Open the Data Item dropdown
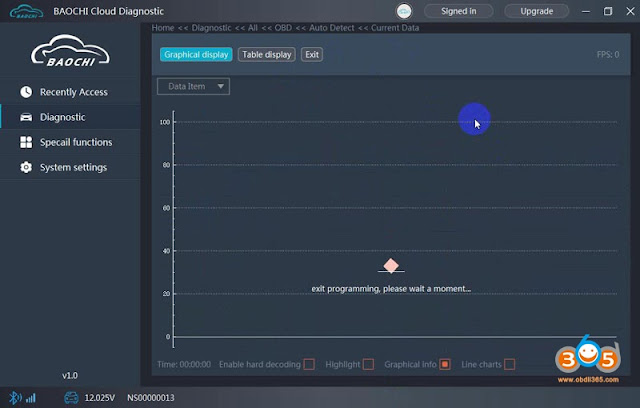Viewport: 640px width, 408px height. (x=193, y=86)
